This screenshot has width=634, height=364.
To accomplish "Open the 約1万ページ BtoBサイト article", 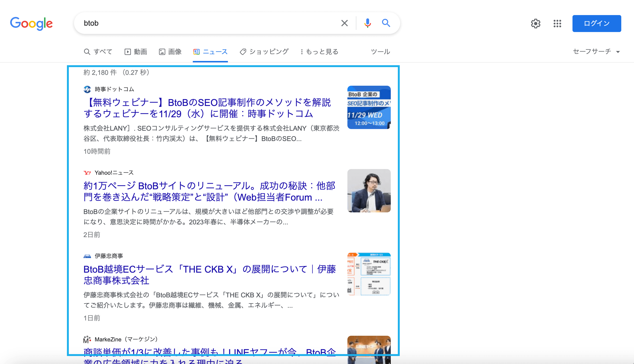I will coord(209,192).
